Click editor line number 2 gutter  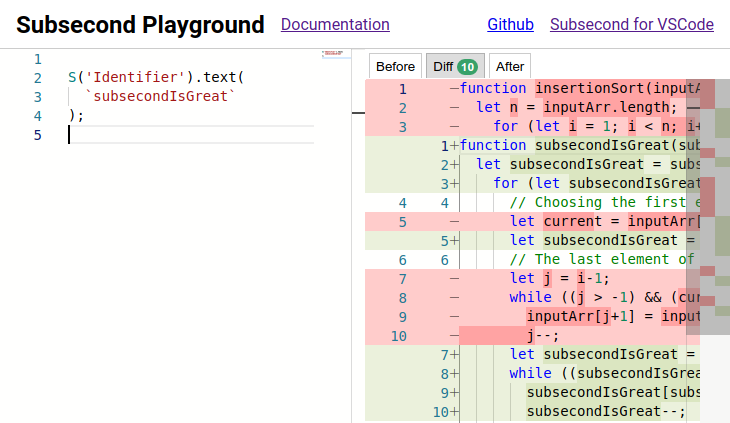38,78
